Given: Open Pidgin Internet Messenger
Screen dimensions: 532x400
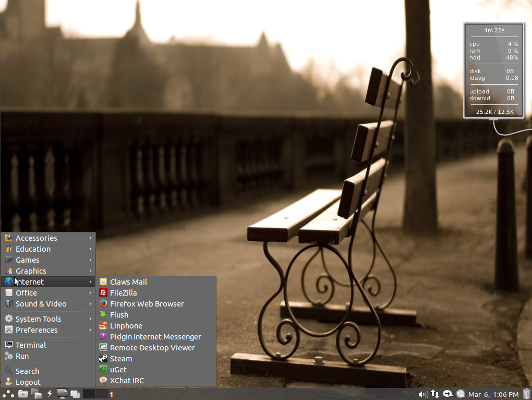Looking at the screenshot, I should coord(155,337).
